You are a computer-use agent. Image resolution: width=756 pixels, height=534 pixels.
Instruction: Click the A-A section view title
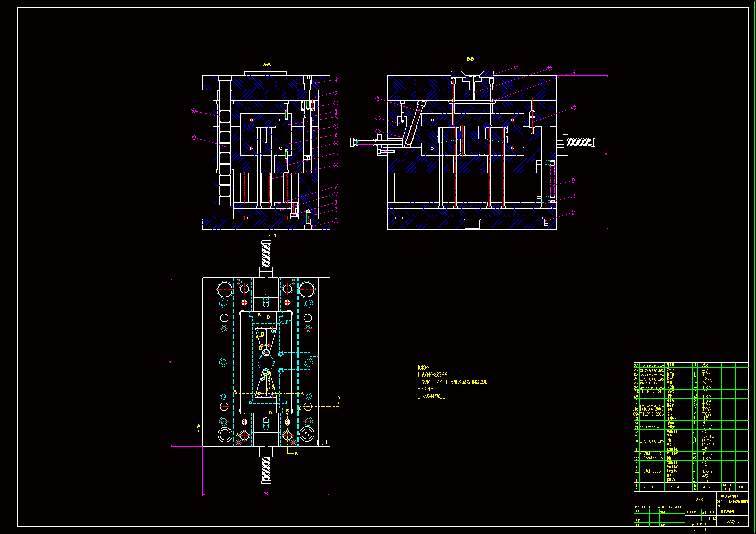(x=267, y=64)
